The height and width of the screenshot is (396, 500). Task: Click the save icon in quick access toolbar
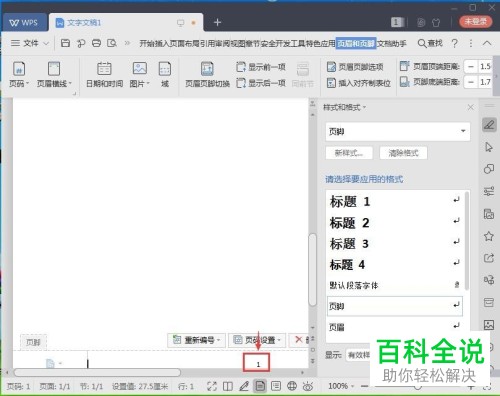coord(65,43)
